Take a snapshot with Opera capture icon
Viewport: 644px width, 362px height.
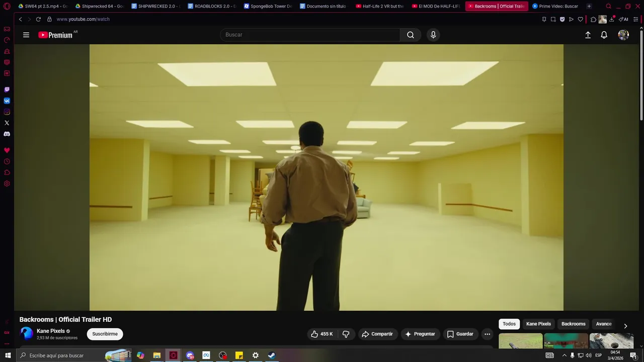[x=553, y=19]
